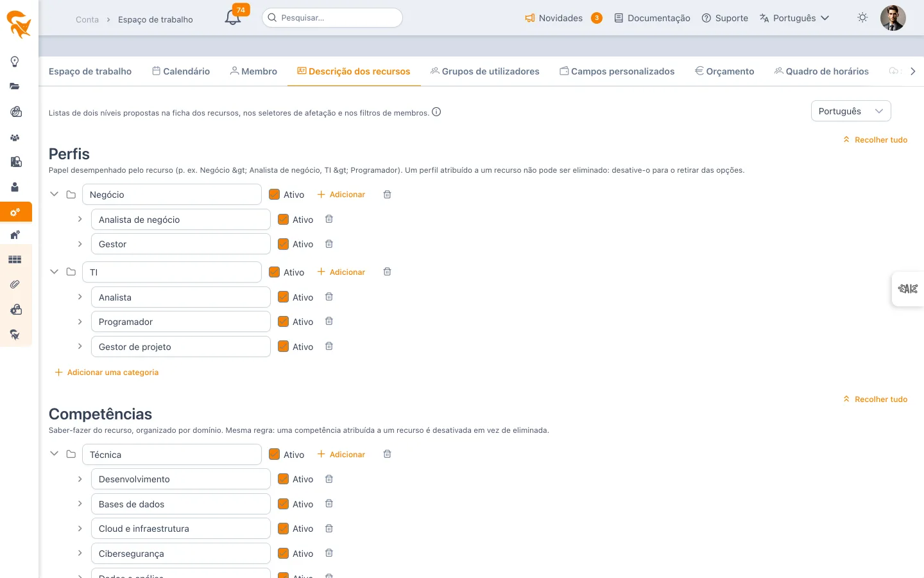Open the Português language dropdown below tabs
This screenshot has height=578, width=924.
[x=851, y=111]
